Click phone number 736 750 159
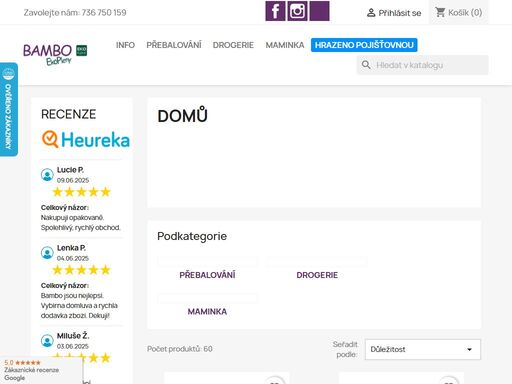 [104, 13]
